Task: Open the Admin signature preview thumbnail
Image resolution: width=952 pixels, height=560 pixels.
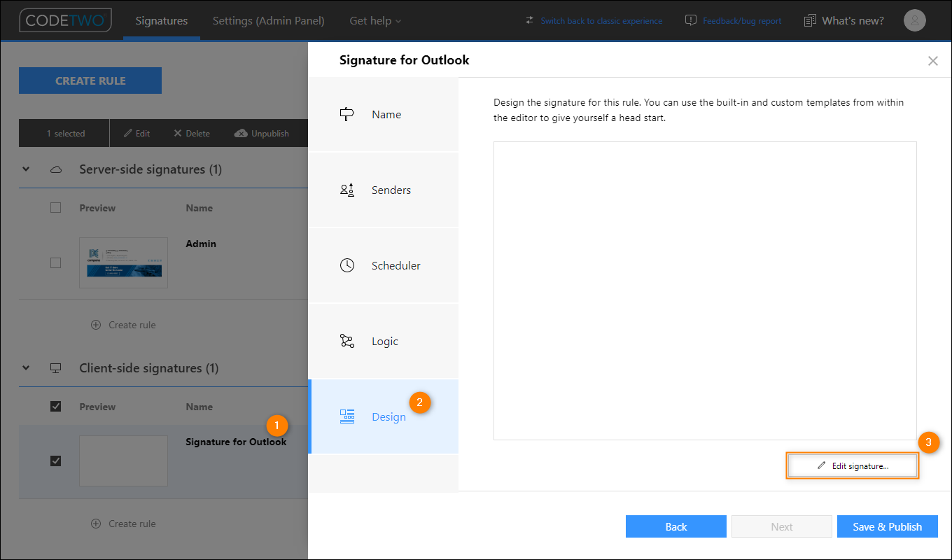Action: tap(124, 262)
